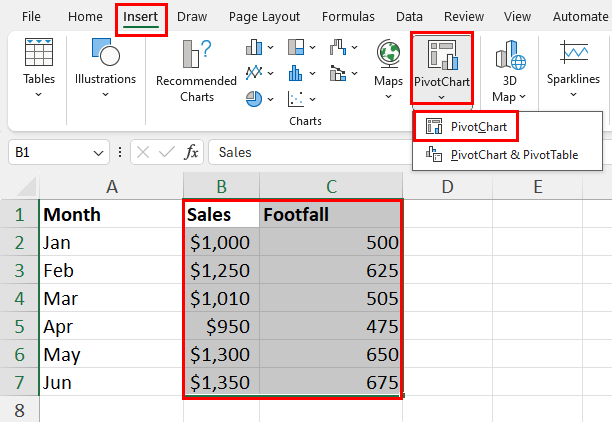Image resolution: width=612 pixels, height=422 pixels.
Task: Expand the hierarchy chart dropdown arrow
Action: pos(312,48)
